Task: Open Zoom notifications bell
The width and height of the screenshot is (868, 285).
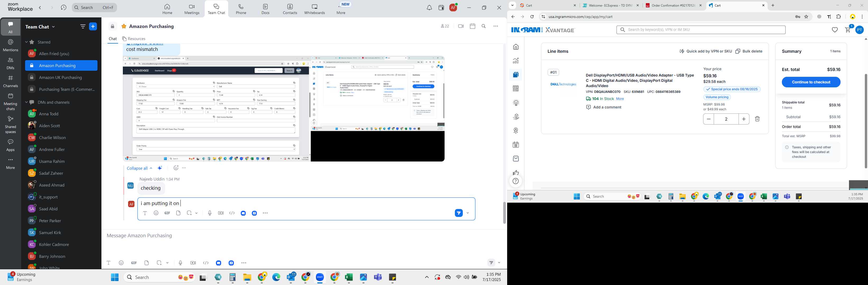Action: coord(429,8)
